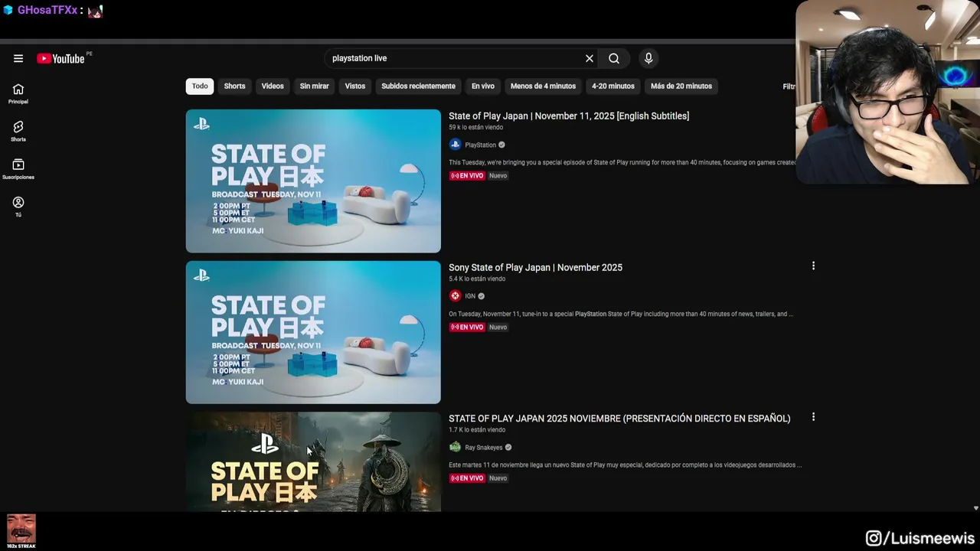This screenshot has height=551, width=980.
Task: Click the GHosaTFXx chat username
Action: (47, 11)
